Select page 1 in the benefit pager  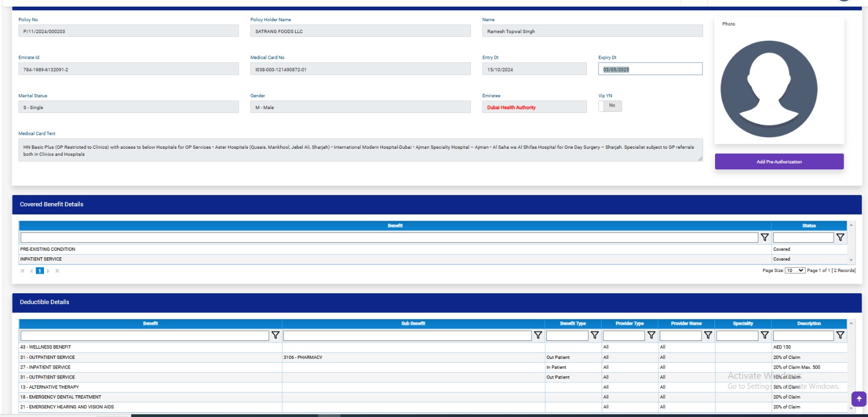point(40,271)
